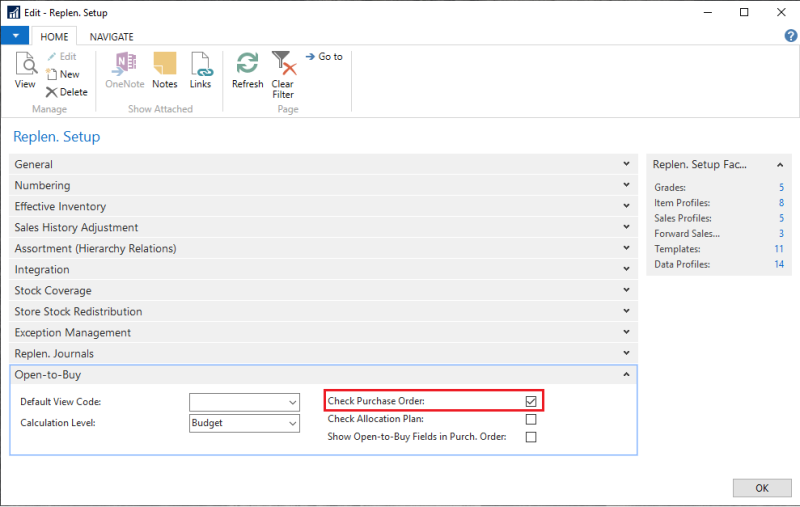Screen dimensions: 800x507
Task: Open Item Profiles count link 8
Action: tap(781, 202)
